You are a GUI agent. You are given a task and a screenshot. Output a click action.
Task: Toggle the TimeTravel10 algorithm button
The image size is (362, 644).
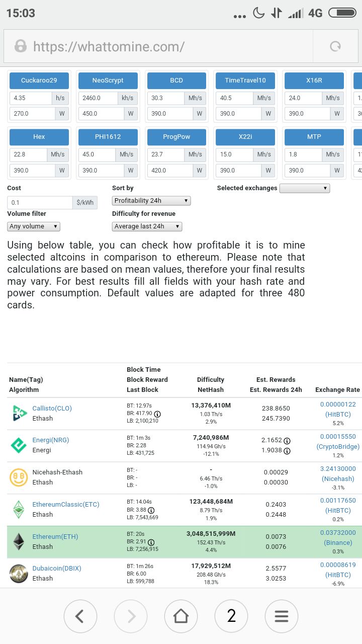(x=245, y=80)
